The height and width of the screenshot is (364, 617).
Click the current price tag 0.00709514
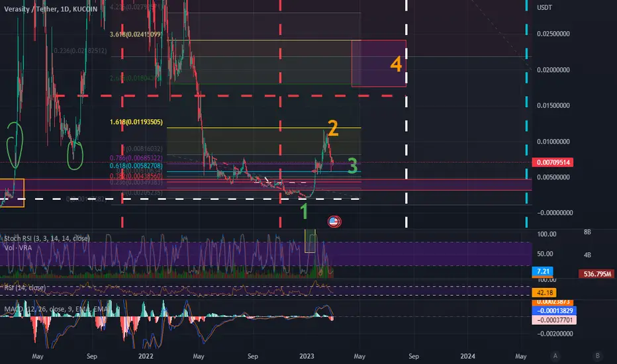[x=553, y=162]
